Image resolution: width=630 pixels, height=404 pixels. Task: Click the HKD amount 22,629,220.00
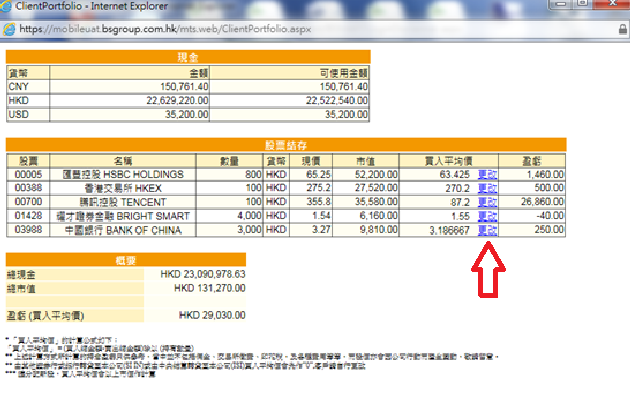[178, 100]
